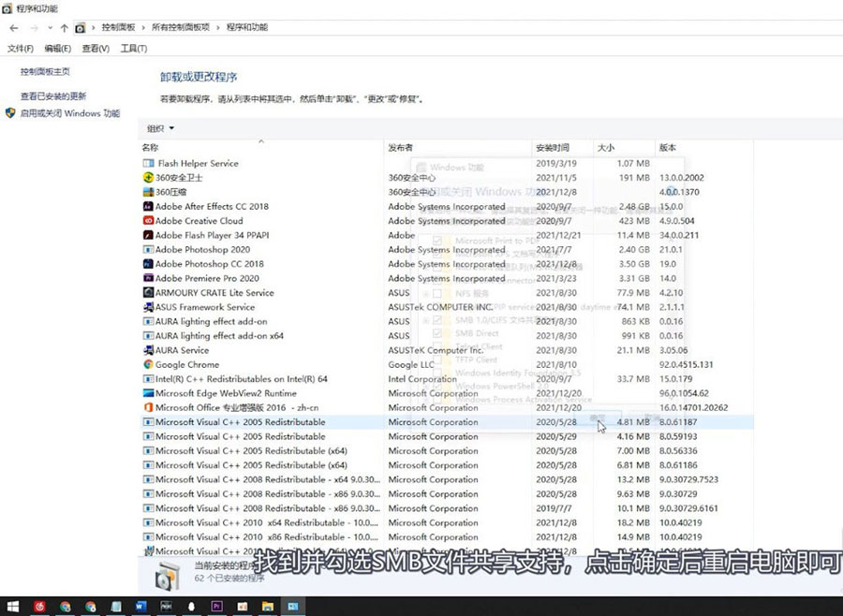Click the 控制面板 breadcrumb

pos(118,27)
